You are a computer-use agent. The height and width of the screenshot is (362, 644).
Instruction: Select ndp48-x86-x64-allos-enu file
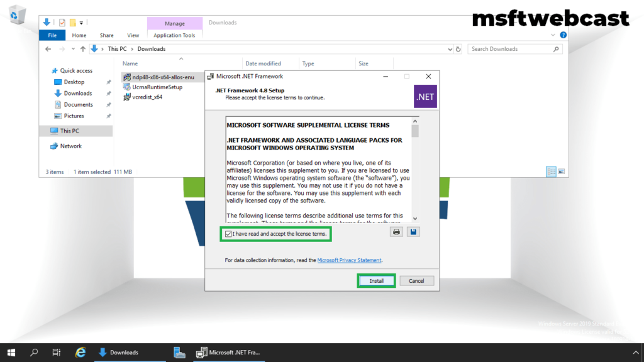(163, 77)
